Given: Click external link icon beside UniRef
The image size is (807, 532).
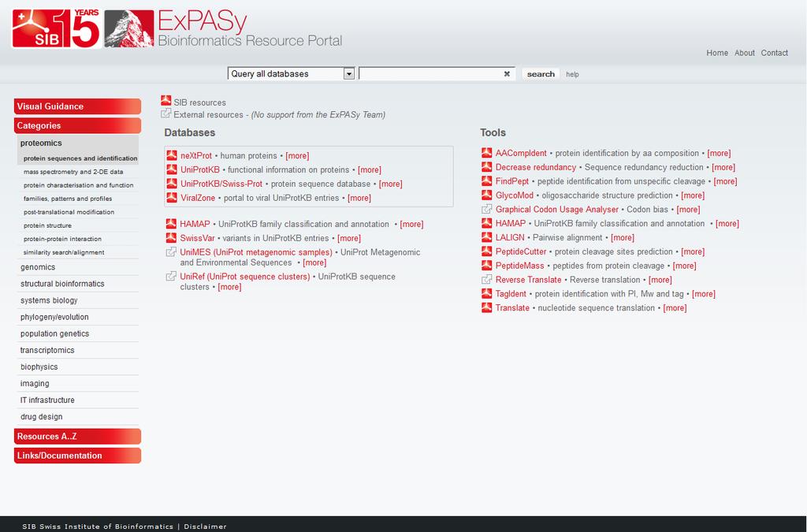Looking at the screenshot, I should coord(171,276).
